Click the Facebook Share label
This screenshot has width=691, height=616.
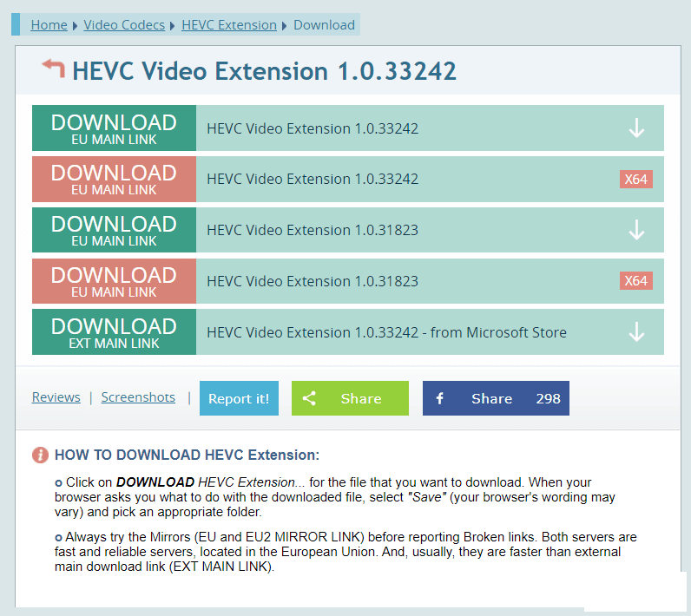point(492,398)
